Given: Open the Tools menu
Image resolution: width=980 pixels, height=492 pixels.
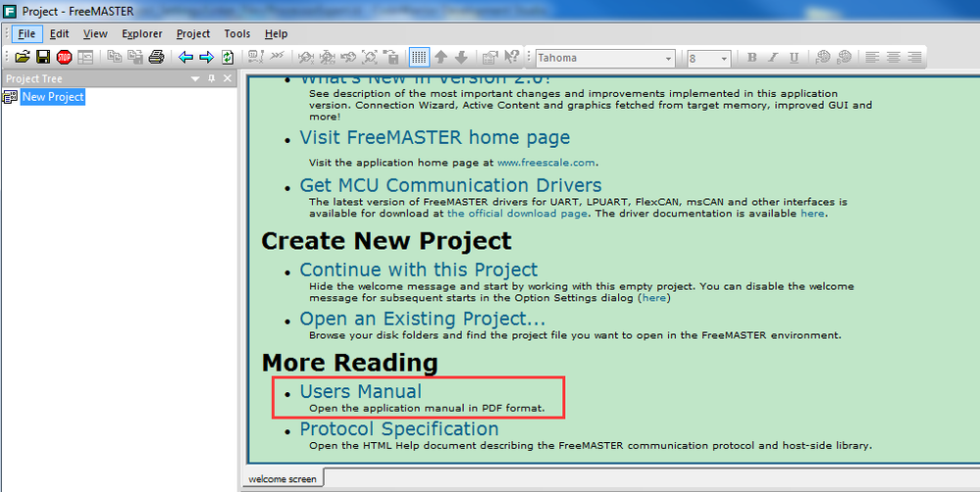Looking at the screenshot, I should click(236, 33).
